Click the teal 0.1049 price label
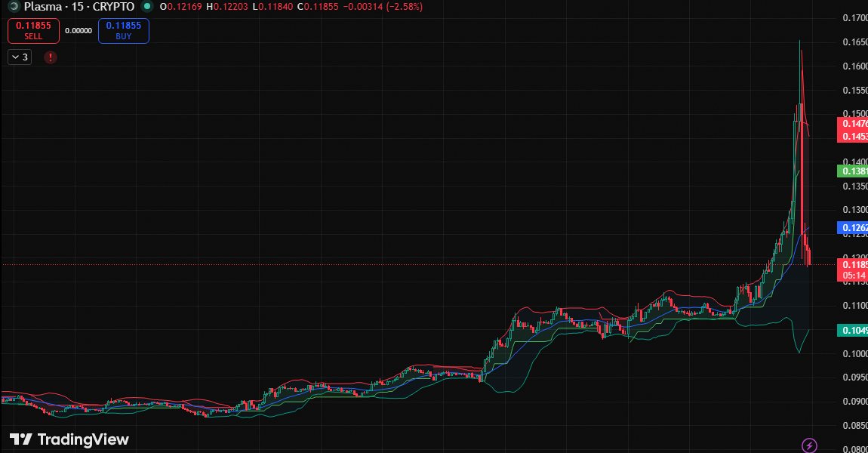 coord(852,330)
